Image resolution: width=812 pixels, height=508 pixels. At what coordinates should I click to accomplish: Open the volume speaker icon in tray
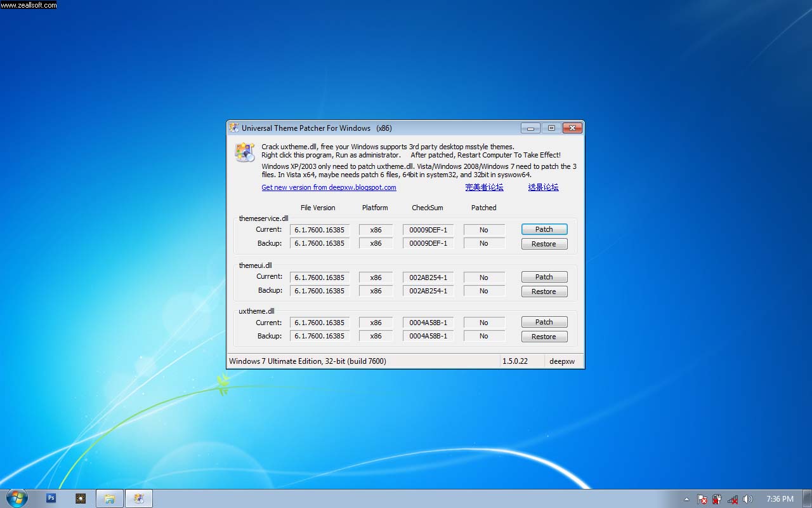pos(748,499)
